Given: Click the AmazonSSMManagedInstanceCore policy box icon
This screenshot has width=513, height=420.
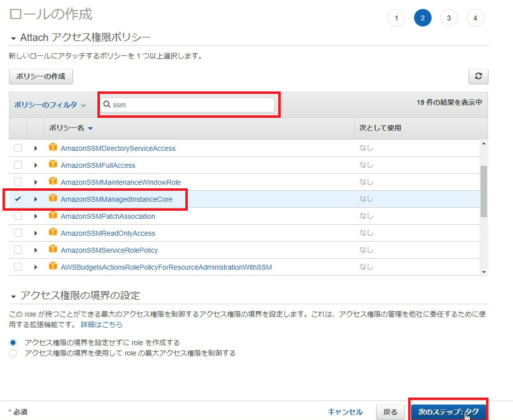Looking at the screenshot, I should click(x=52, y=198).
